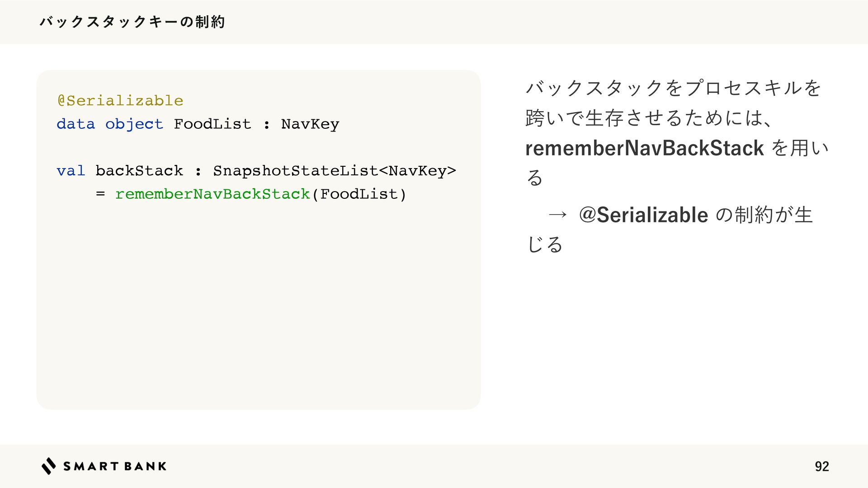Click the SMART BANK wordmark text
The height and width of the screenshot is (488, 868).
tap(115, 466)
